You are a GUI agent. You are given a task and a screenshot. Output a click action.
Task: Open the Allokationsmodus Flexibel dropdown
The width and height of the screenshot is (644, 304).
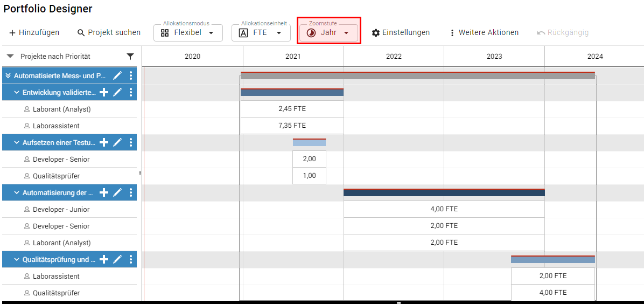tap(188, 33)
